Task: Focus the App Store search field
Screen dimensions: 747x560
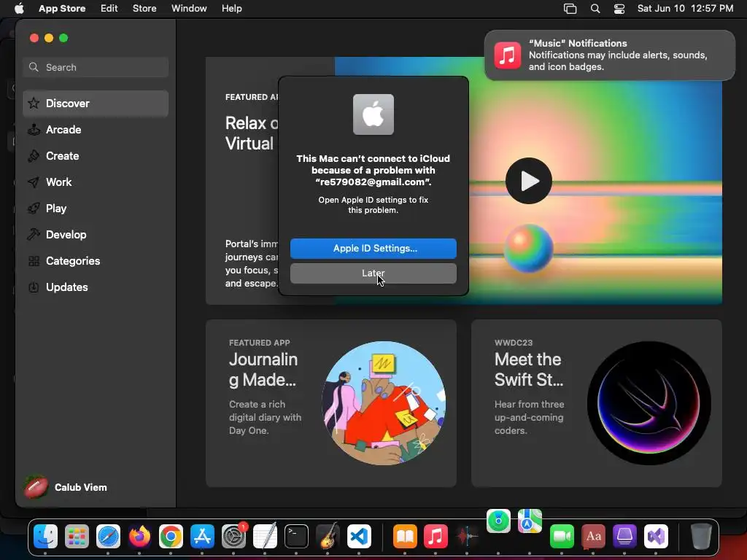Action: 96,67
